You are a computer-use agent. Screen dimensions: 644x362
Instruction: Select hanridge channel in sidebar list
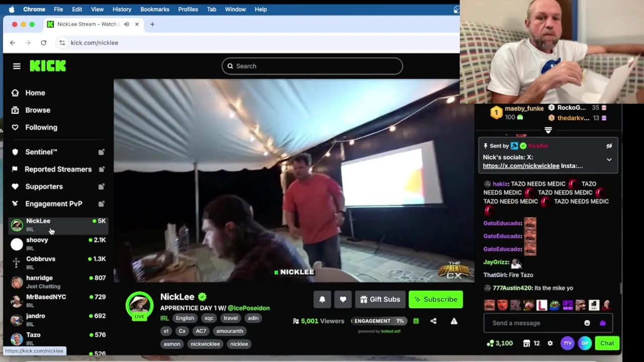point(58,282)
